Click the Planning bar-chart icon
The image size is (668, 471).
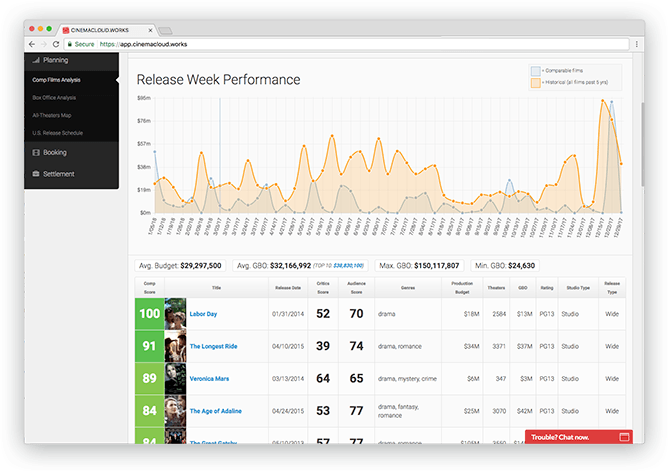click(35, 61)
